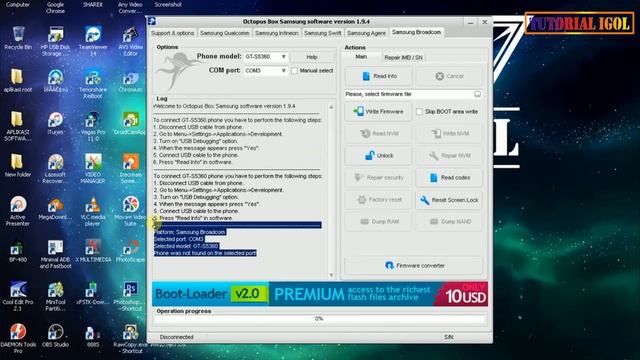Launch AVS Video Editor shortcut
The width and height of the screenshot is (640, 360).
tap(131, 41)
